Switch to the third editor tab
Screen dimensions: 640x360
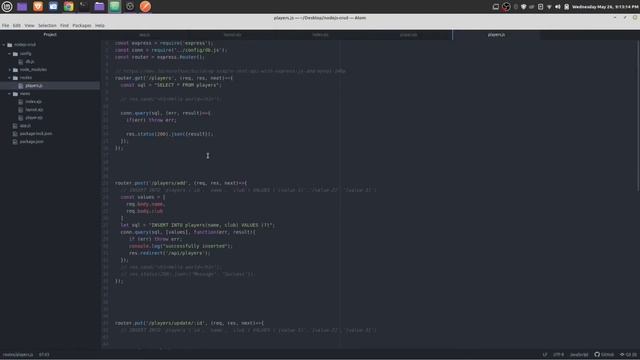point(320,35)
